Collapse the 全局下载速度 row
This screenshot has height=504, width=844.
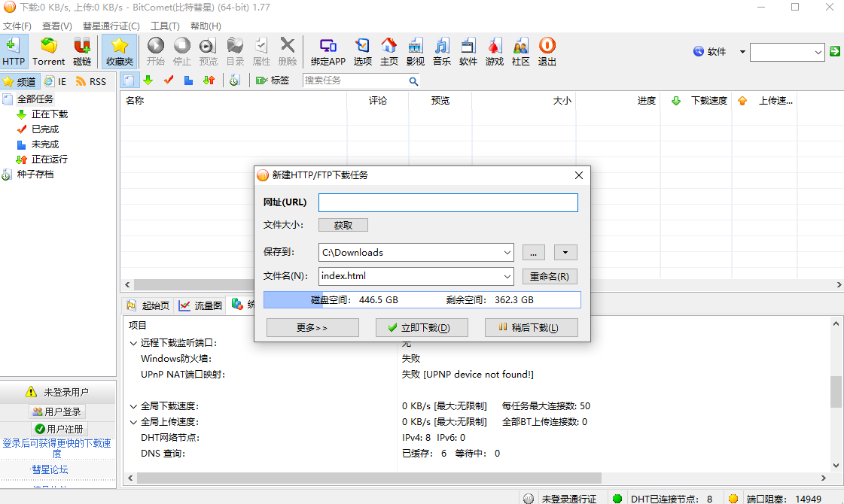133,406
